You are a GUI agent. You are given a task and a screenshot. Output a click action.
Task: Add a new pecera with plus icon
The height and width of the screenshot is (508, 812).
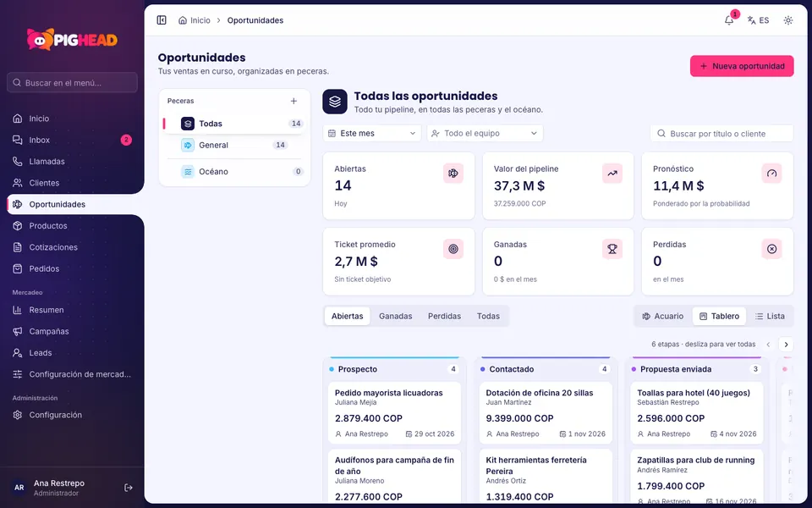point(294,101)
